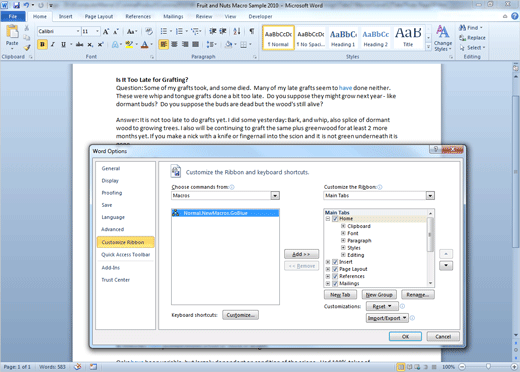Justify text using the ribbon icon
Image resolution: width=520 pixels, height=372 pixels.
[x=196, y=44]
